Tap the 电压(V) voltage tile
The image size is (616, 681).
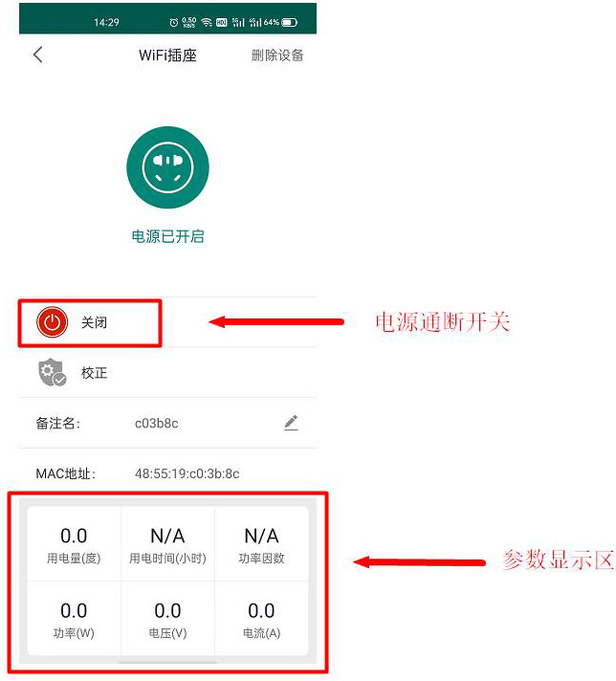pyautogui.click(x=167, y=619)
